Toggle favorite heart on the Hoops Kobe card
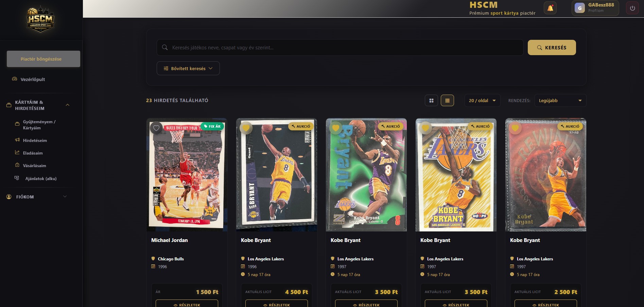 425,128
